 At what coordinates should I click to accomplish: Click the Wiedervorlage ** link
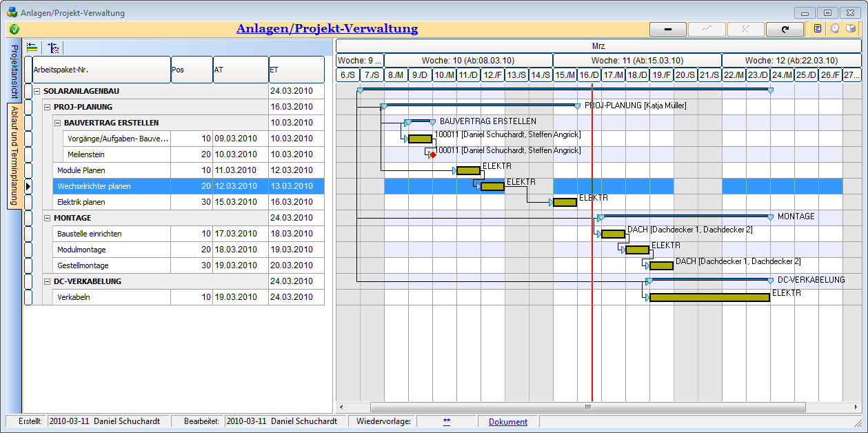[x=447, y=421]
